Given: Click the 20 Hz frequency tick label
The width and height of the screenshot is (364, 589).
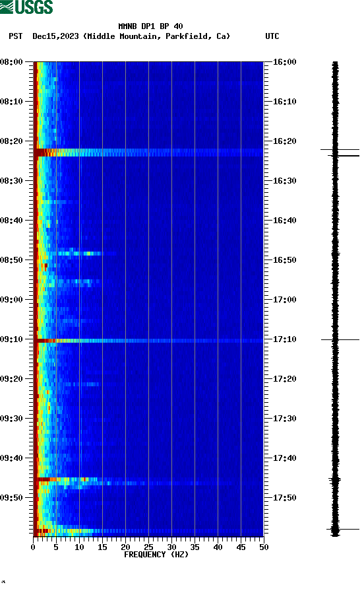Looking at the screenshot, I should 125,547.
